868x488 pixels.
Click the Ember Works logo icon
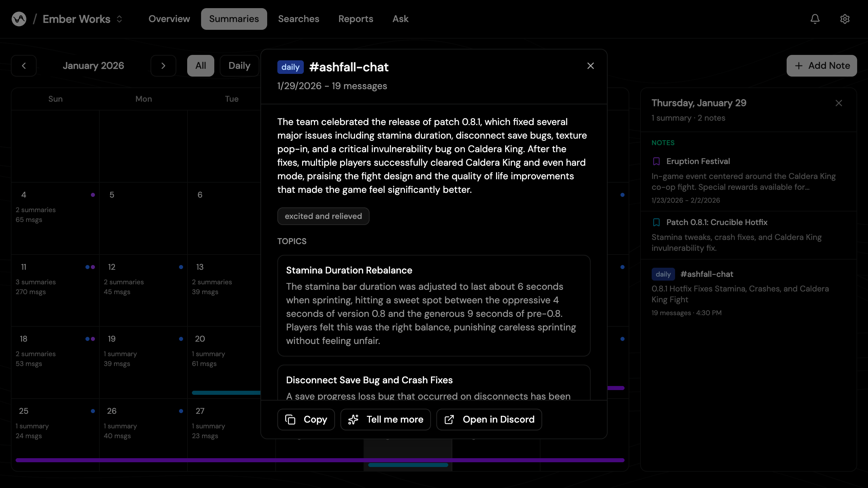coord(19,19)
